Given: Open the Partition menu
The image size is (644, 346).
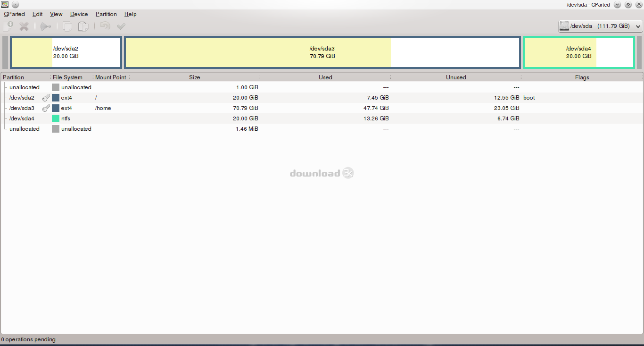Looking at the screenshot, I should 106,14.
